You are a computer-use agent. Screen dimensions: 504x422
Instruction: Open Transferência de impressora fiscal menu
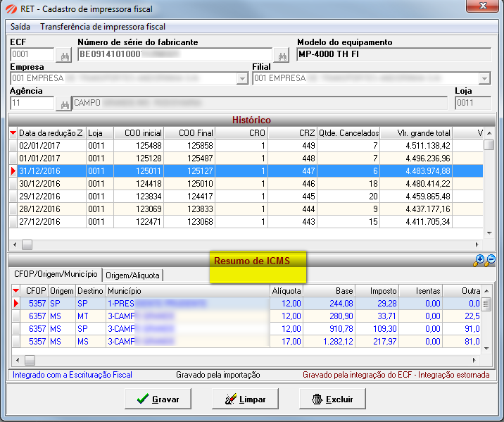(103, 27)
